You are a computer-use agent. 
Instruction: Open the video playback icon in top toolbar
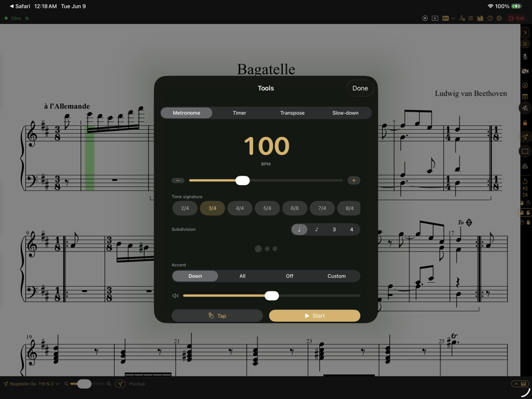point(435,18)
